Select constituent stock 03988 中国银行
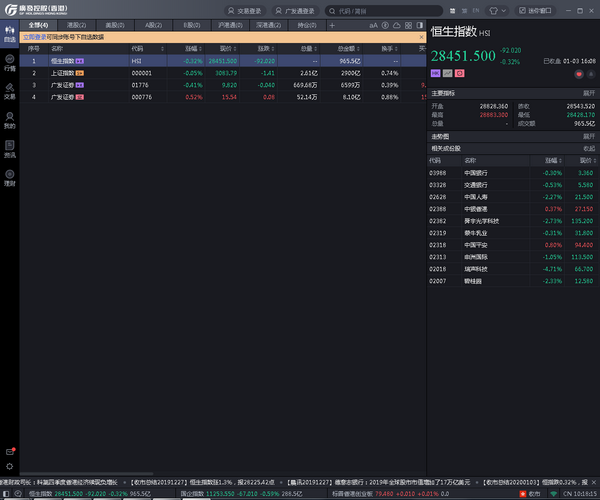 tap(513, 173)
